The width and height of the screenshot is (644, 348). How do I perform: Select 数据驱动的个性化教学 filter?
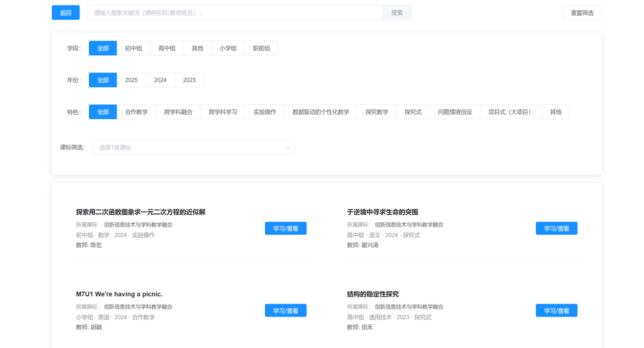tap(321, 112)
